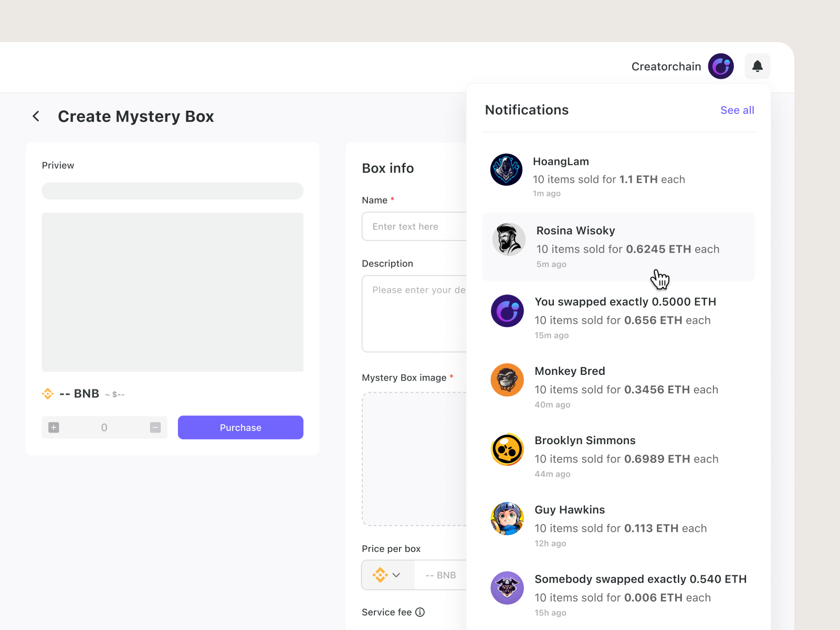The image size is (840, 630).
Task: Open notifications via the bell icon
Action: [758, 66]
